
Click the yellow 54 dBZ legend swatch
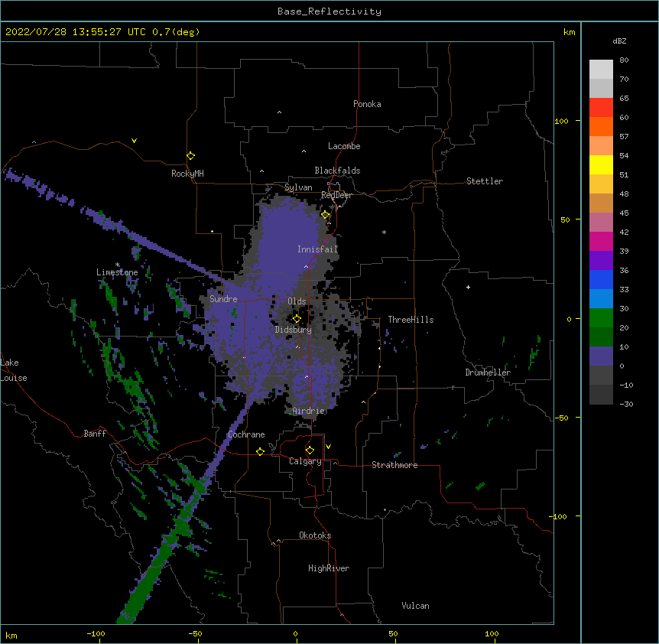(x=601, y=164)
